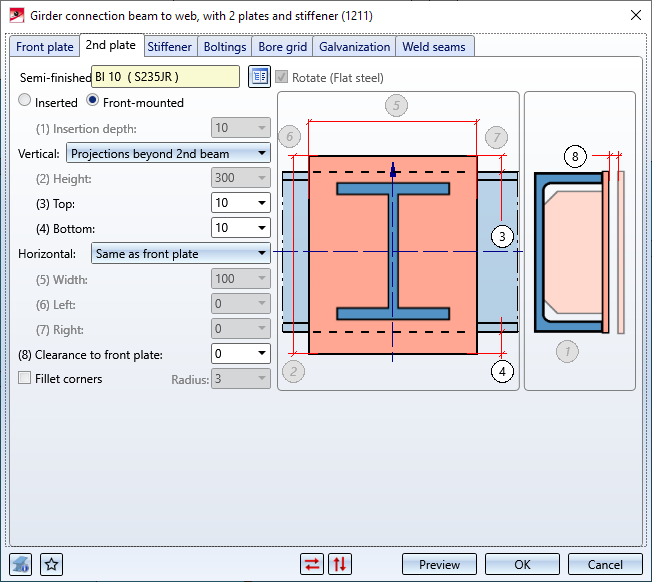This screenshot has height=582, width=652.
Task: Enable the Fillet corners checkbox
Action: pos(25,379)
